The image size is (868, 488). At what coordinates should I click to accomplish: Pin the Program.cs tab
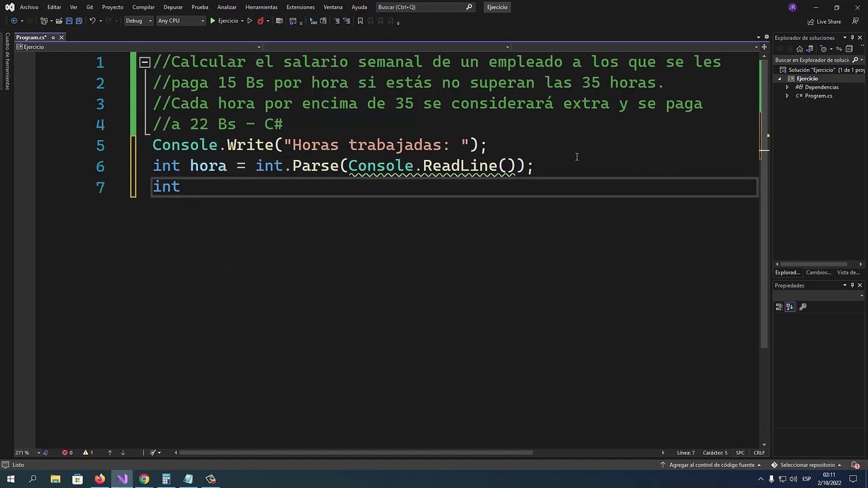pyautogui.click(x=53, y=37)
